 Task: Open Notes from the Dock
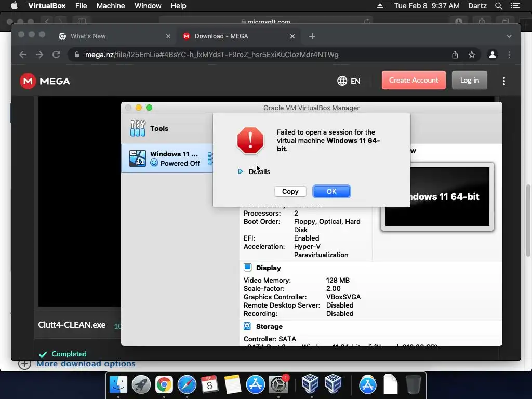click(232, 384)
